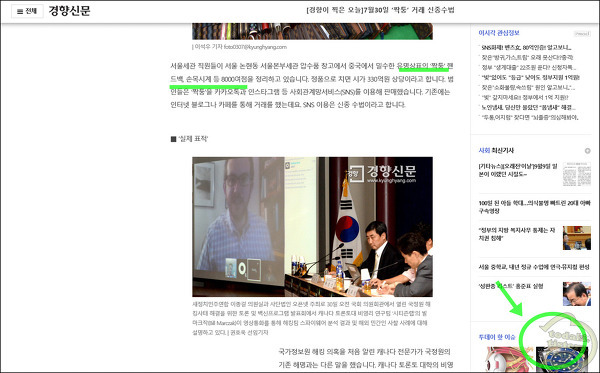Open the '100일 된 아들 학대' article
Viewport: 600px width, 373px height.
click(534, 207)
